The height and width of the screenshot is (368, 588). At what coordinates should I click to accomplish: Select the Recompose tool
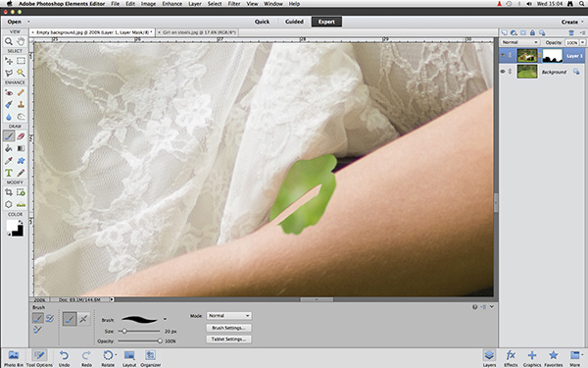pyautogui.click(x=21, y=192)
